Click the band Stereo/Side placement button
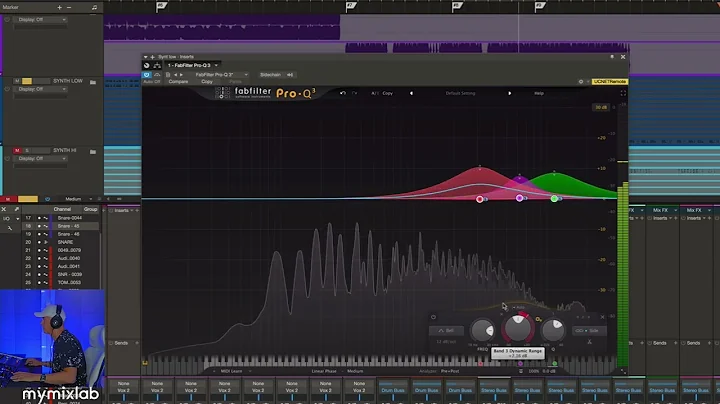720x404 pixels. 590,331
